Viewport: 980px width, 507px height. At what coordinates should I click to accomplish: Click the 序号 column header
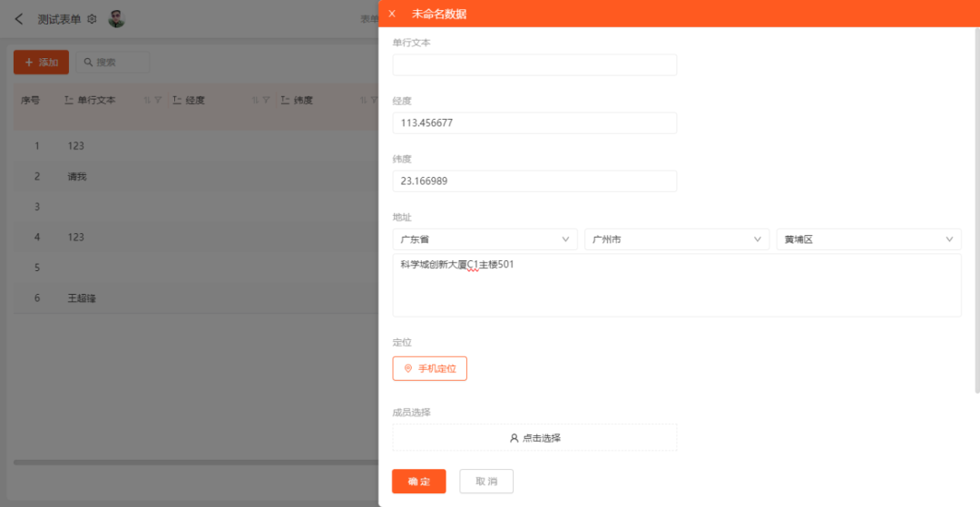point(30,100)
